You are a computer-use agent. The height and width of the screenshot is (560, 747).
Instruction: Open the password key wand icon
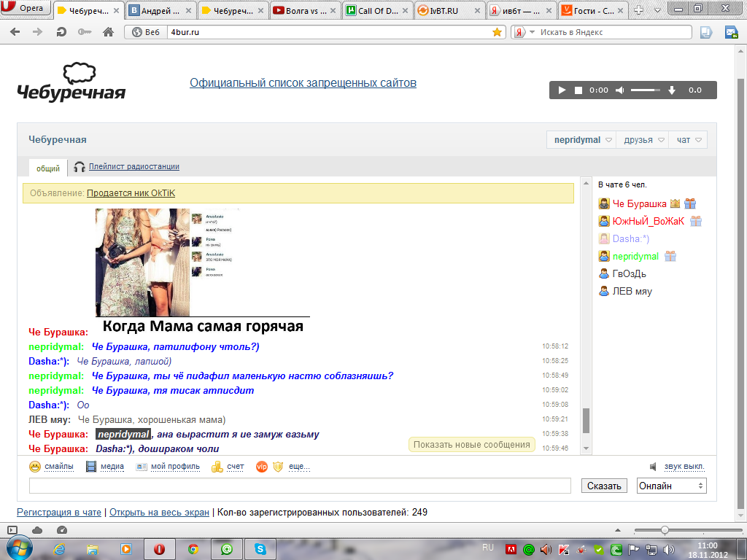click(85, 32)
